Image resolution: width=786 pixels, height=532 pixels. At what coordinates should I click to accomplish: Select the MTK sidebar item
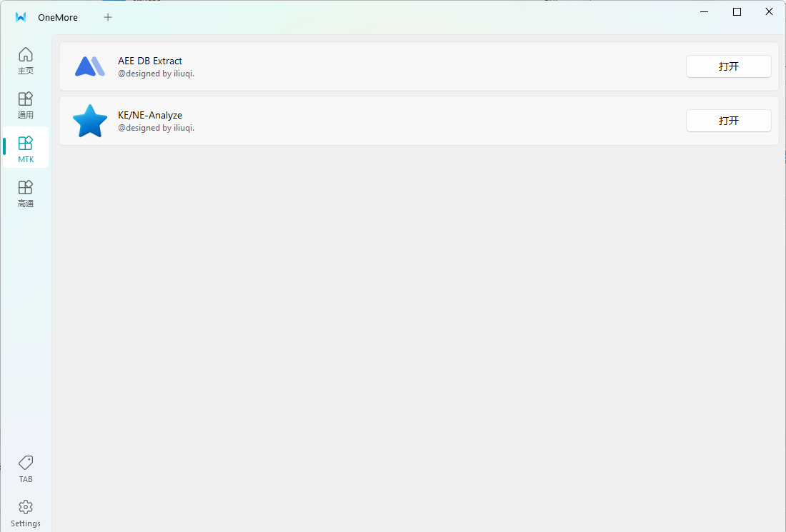pyautogui.click(x=26, y=149)
